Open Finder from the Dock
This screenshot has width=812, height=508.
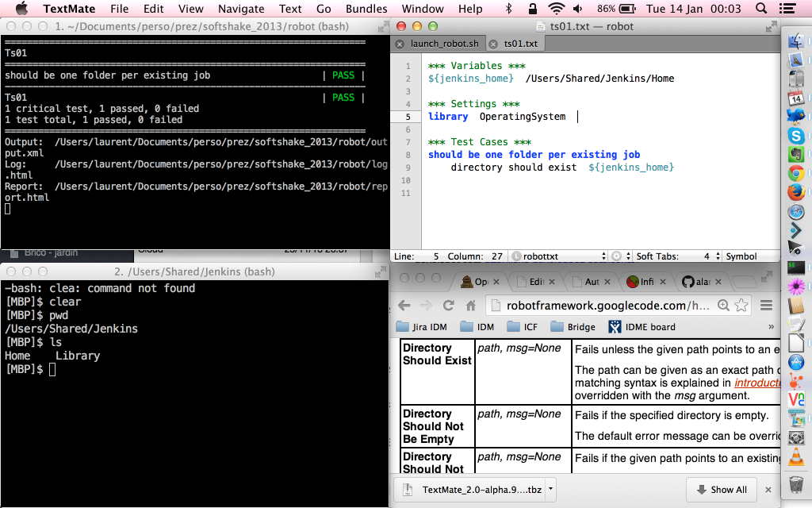pos(796,41)
